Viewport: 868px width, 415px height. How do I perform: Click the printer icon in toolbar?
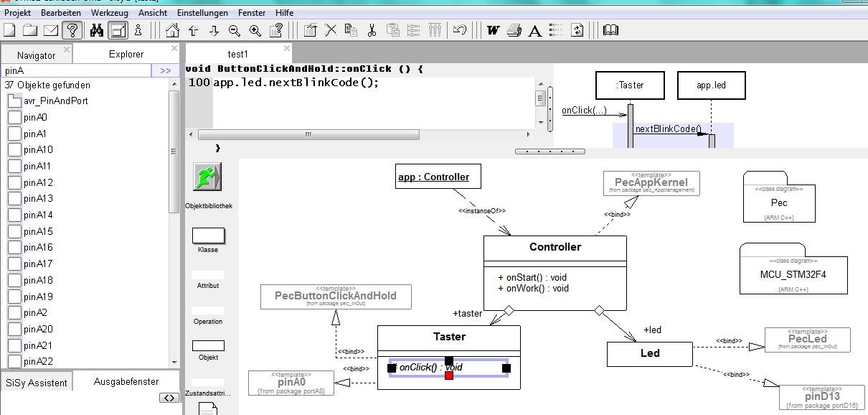pyautogui.click(x=514, y=30)
